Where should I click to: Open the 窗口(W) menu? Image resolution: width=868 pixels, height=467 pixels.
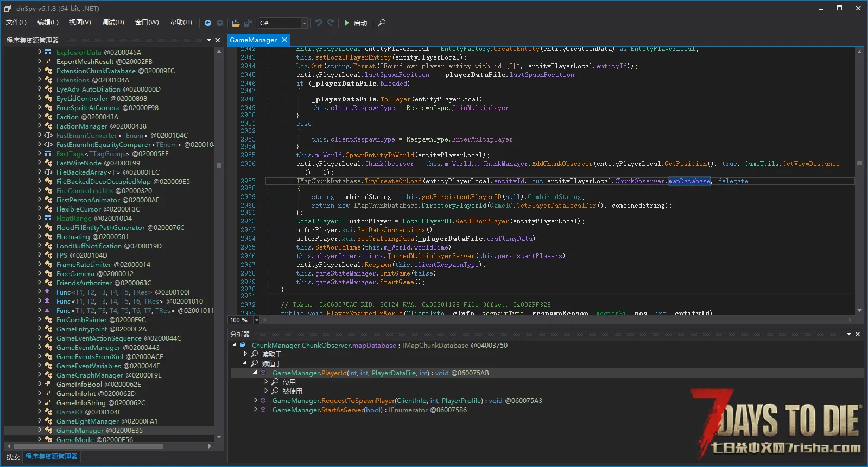(147, 22)
